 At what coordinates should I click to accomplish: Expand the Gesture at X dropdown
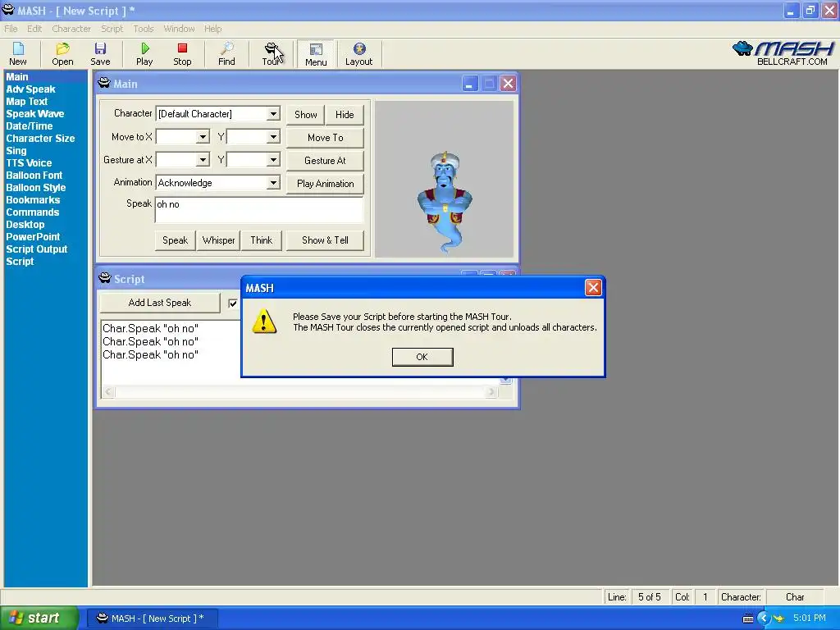tap(203, 160)
